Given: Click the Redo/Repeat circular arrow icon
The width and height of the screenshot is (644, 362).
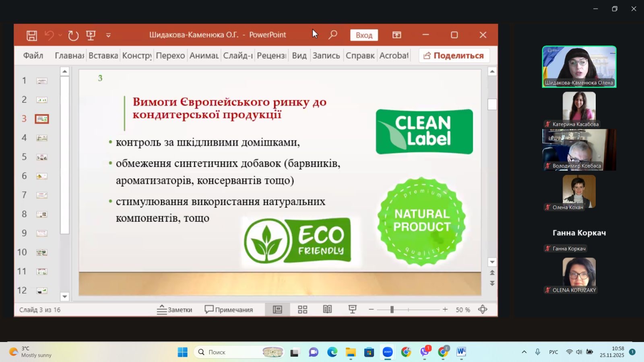Looking at the screenshot, I should pos(73,35).
